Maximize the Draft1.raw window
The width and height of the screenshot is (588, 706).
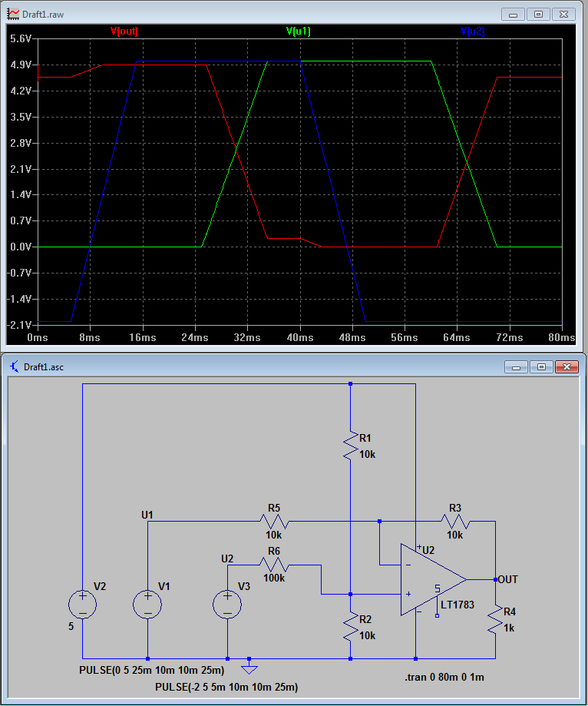point(538,15)
